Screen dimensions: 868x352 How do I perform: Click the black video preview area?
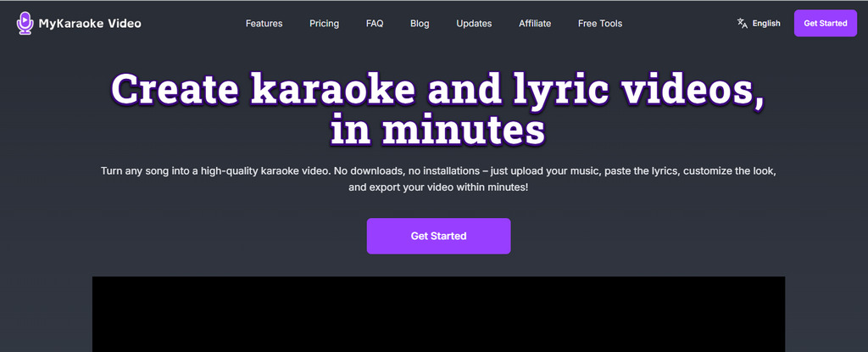coord(438,315)
